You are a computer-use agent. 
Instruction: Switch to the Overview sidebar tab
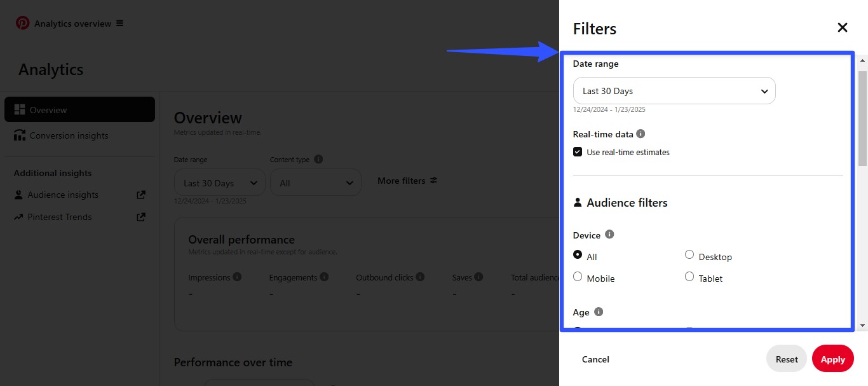click(48, 109)
